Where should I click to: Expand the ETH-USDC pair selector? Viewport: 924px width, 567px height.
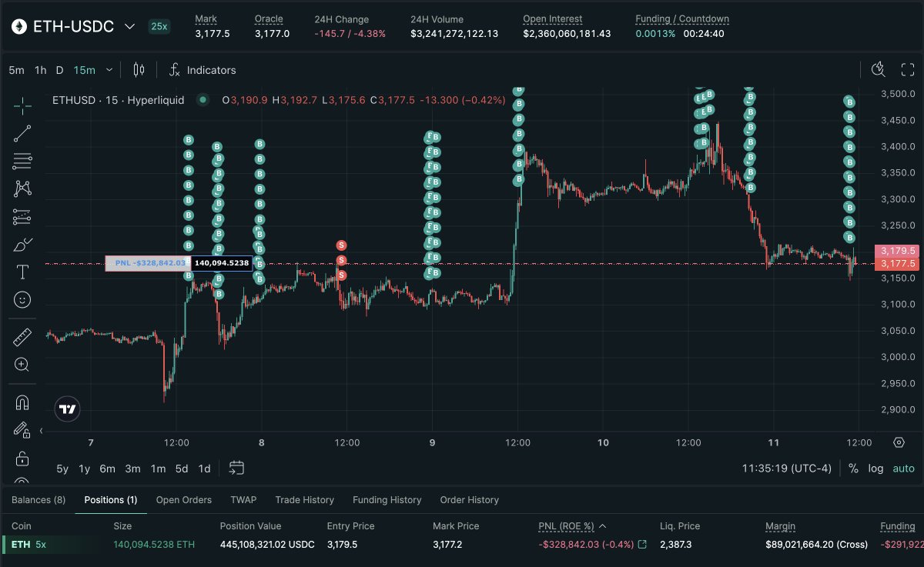(x=129, y=27)
